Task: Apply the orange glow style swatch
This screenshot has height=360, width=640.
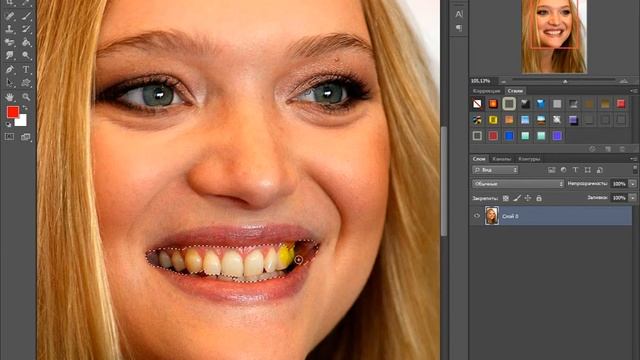Action: tap(493, 104)
